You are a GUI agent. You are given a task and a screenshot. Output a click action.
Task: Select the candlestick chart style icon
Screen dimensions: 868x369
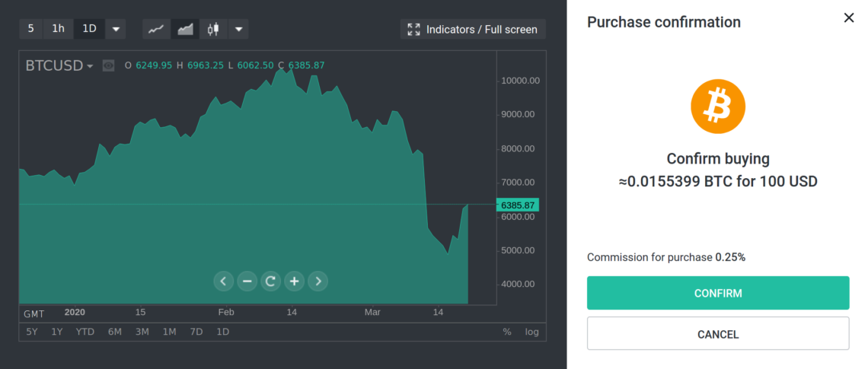click(213, 29)
